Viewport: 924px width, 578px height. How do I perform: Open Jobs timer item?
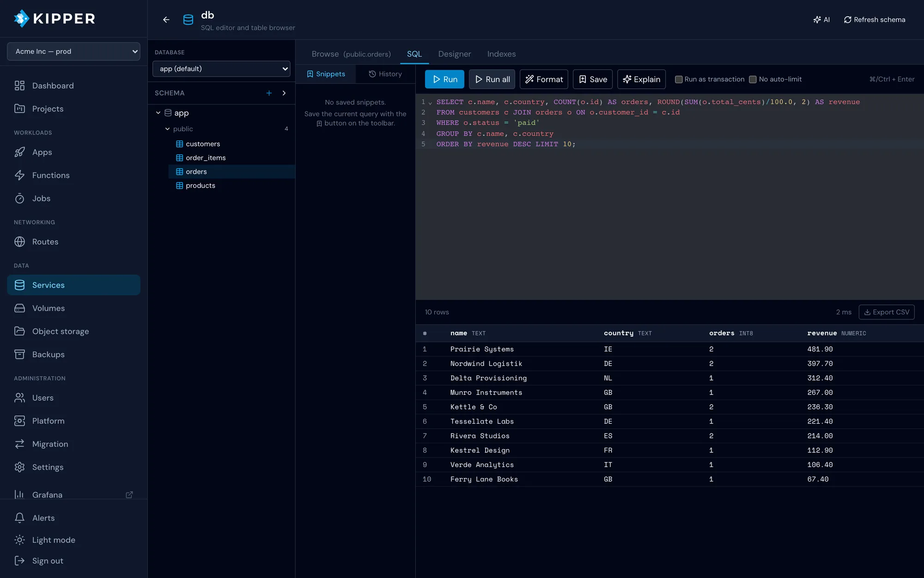pos(73,198)
